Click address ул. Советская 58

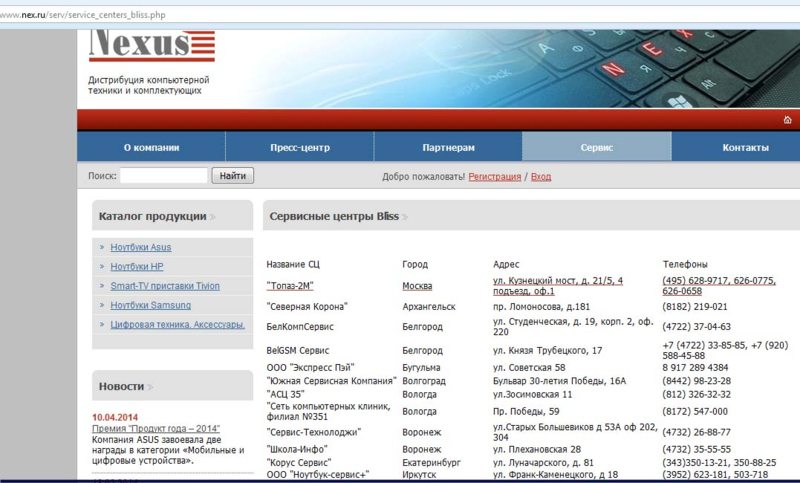coord(529,367)
